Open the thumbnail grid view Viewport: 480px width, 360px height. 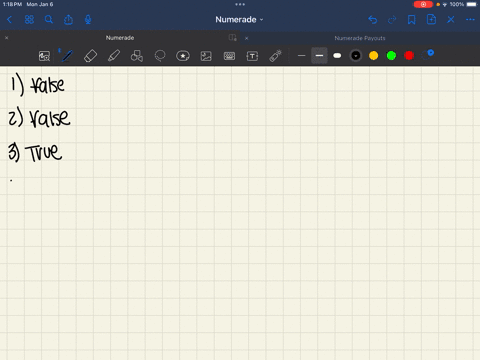[29, 20]
